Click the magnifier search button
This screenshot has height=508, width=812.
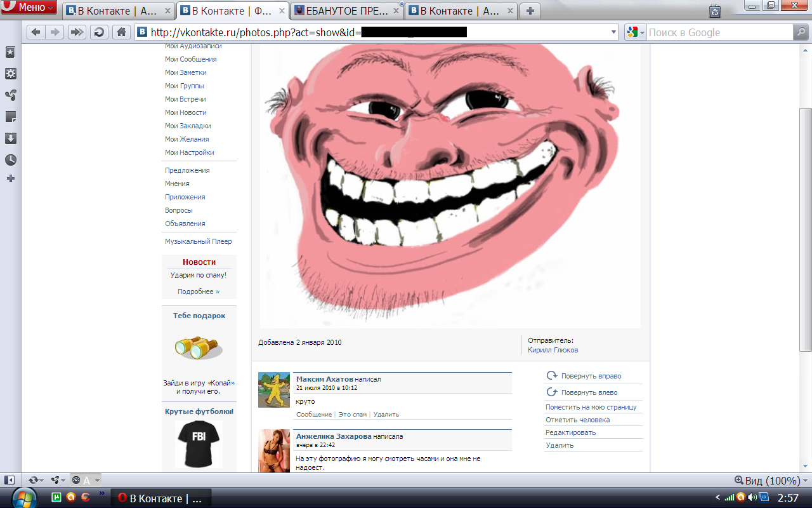coord(801,32)
